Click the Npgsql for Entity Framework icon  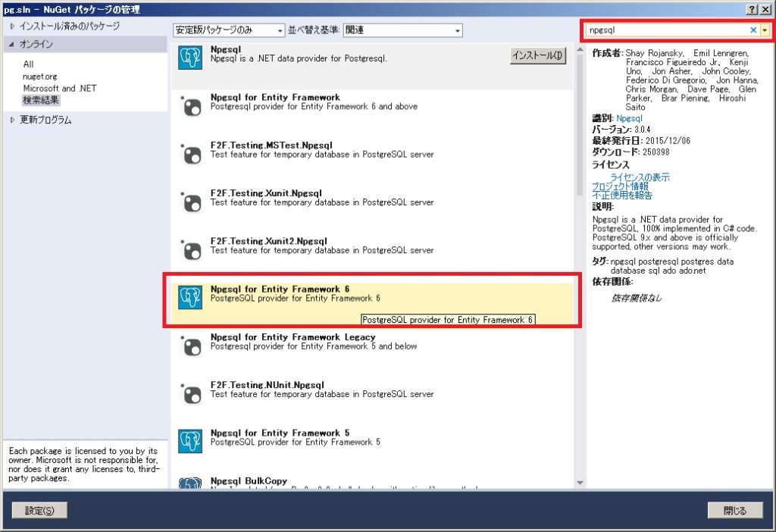pos(190,105)
